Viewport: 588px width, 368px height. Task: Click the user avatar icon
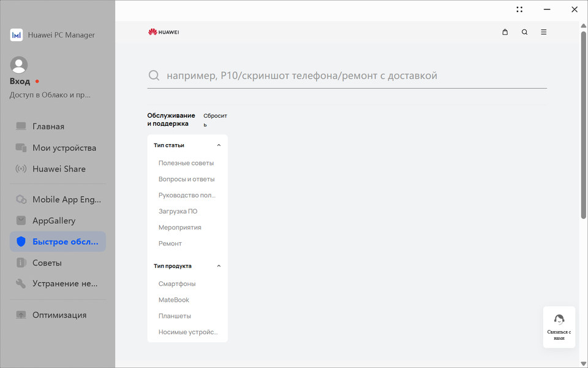[x=19, y=65]
